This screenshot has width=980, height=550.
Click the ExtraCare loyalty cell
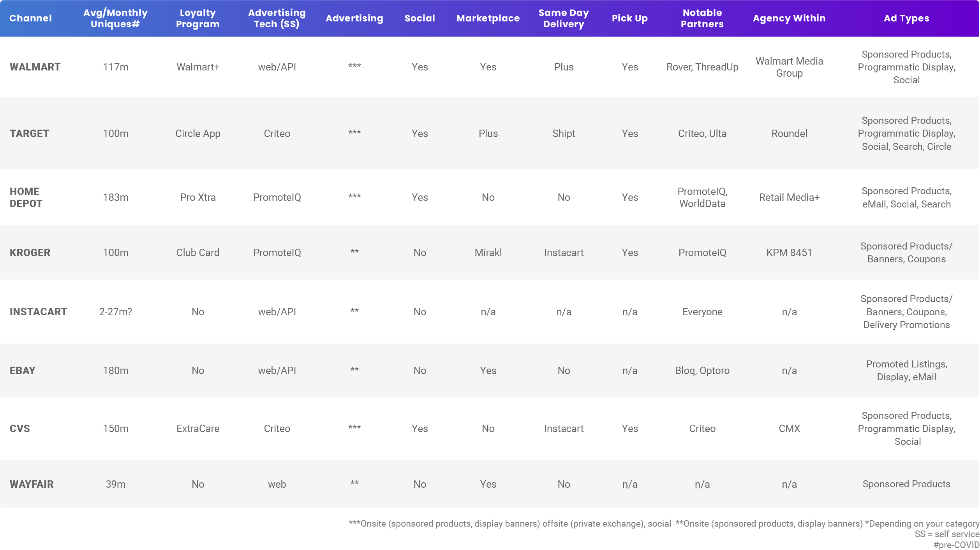point(198,429)
